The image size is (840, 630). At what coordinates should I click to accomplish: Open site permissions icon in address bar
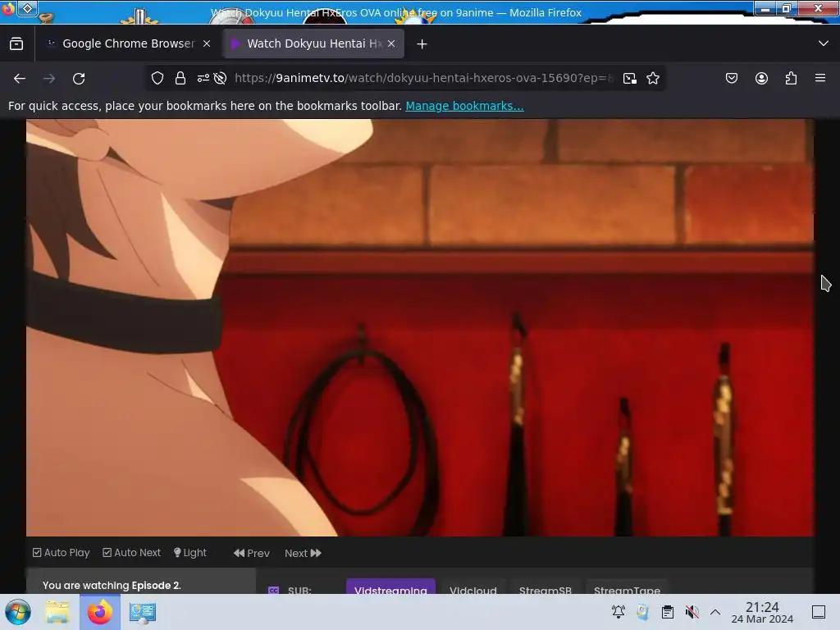pos(203,78)
